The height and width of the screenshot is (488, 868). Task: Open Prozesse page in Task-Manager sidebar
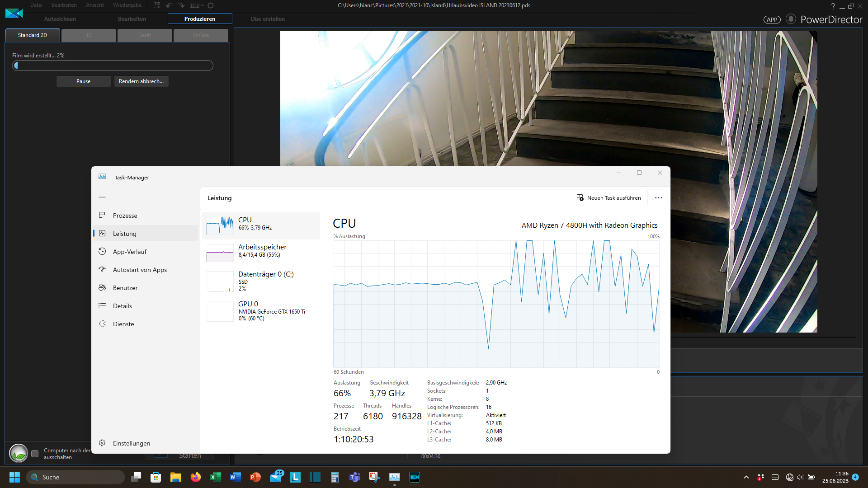point(125,216)
